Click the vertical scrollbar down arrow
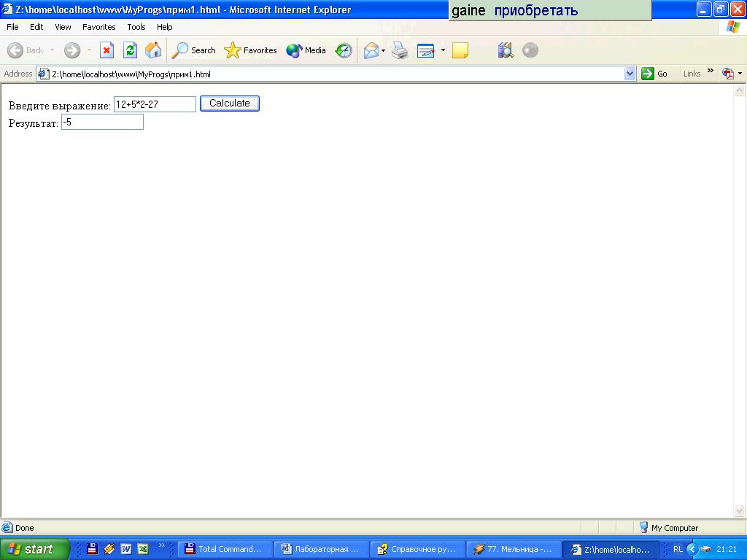The image size is (747, 560). 740,511
